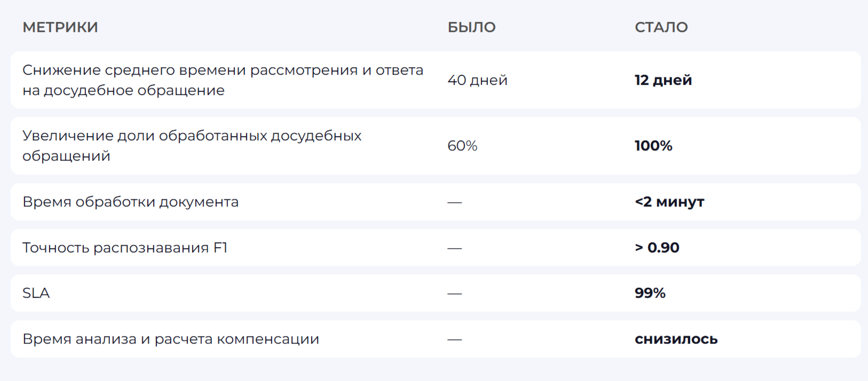This screenshot has height=381, width=868.
Task: Click the bold '100%' value
Action: pos(653,146)
